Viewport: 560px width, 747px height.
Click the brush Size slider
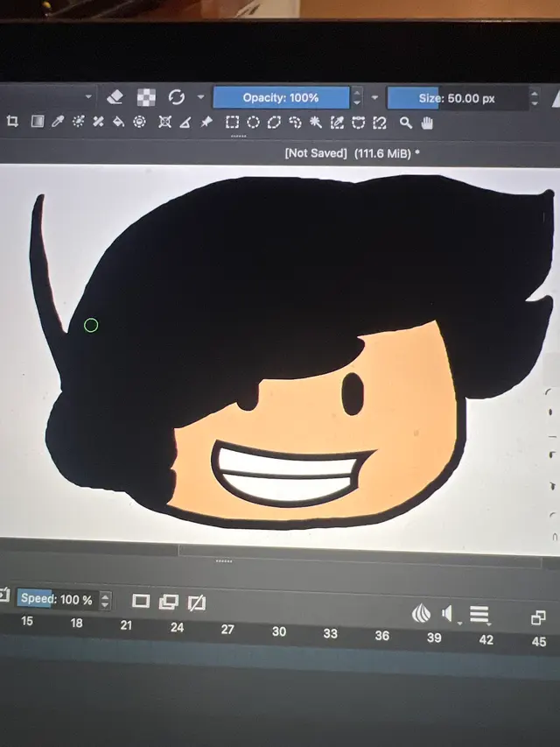coord(458,99)
